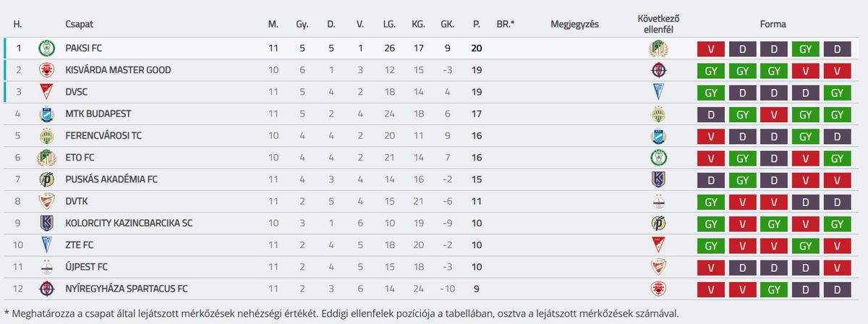
Task: Click the Ferencvárosi TC team crest
Action: [x=47, y=136]
